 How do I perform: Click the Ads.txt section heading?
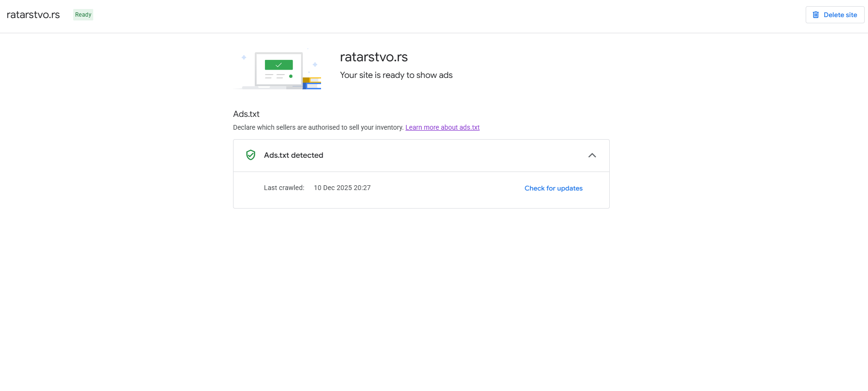click(246, 114)
